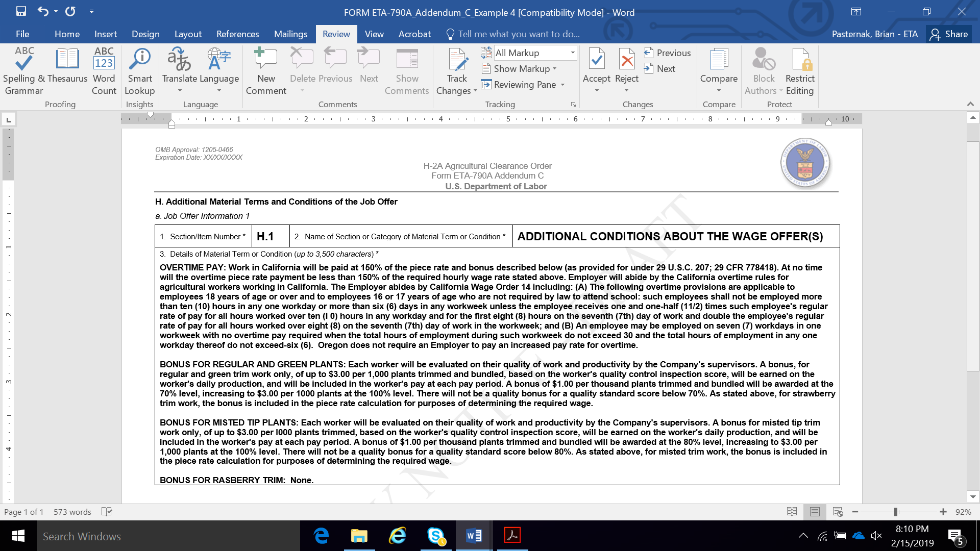Click the Share button
Image resolution: width=980 pixels, height=551 pixels.
point(949,34)
